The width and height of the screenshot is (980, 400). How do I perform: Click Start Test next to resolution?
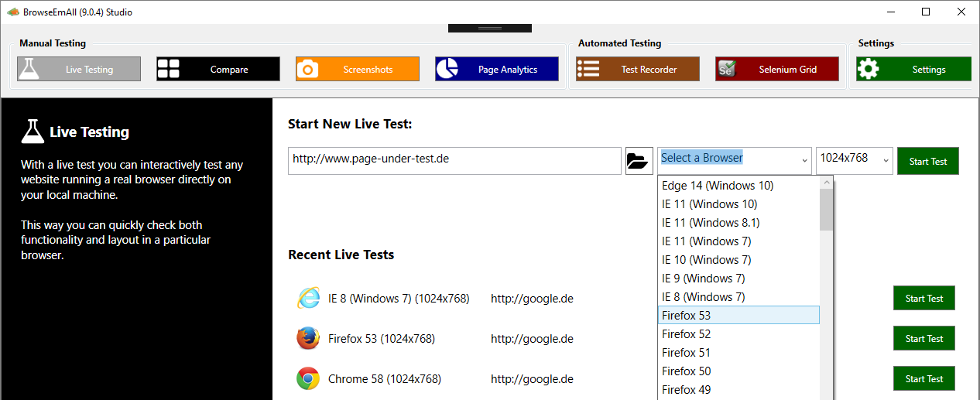[928, 161]
